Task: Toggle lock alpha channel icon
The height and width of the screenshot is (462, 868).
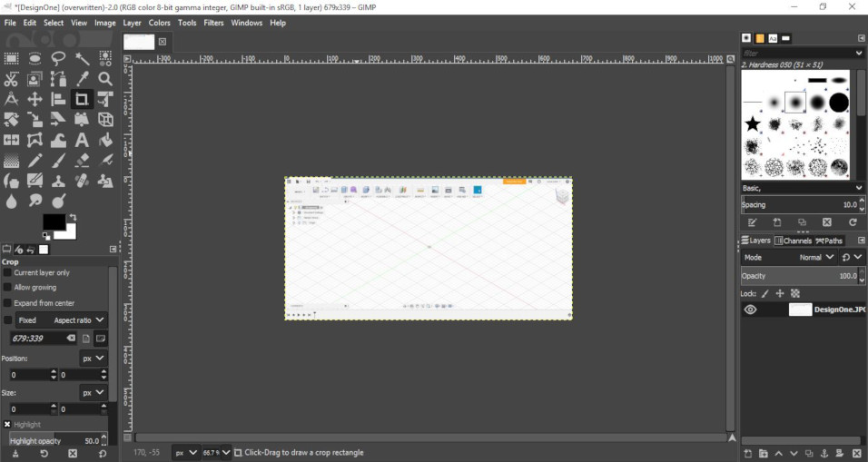Action: click(x=795, y=294)
